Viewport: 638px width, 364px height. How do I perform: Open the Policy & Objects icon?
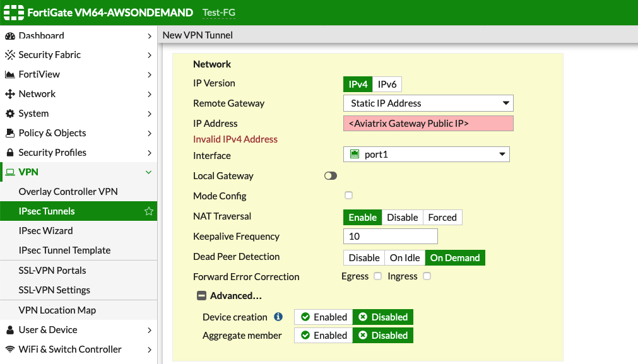(9, 133)
